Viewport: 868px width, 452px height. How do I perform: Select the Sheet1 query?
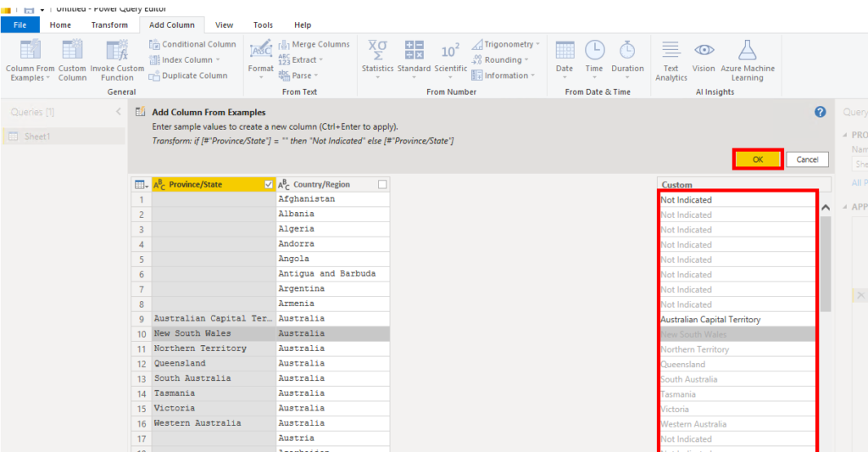tap(64, 137)
